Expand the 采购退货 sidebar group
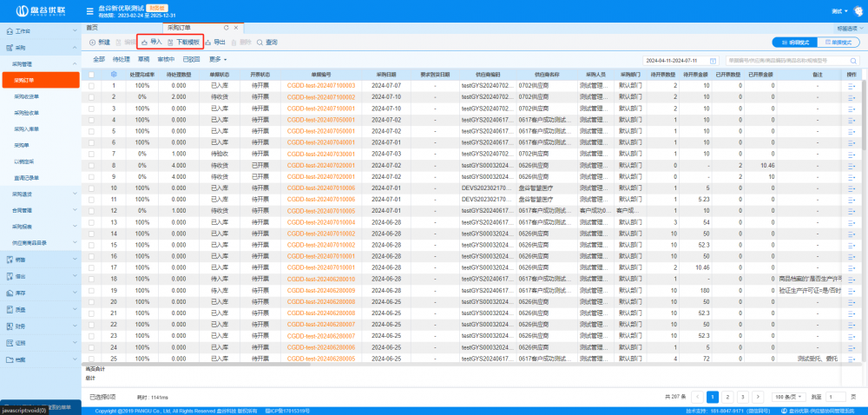 click(39, 194)
